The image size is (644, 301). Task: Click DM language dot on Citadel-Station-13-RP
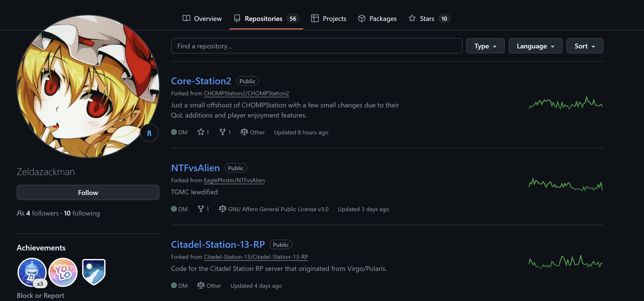click(x=174, y=286)
